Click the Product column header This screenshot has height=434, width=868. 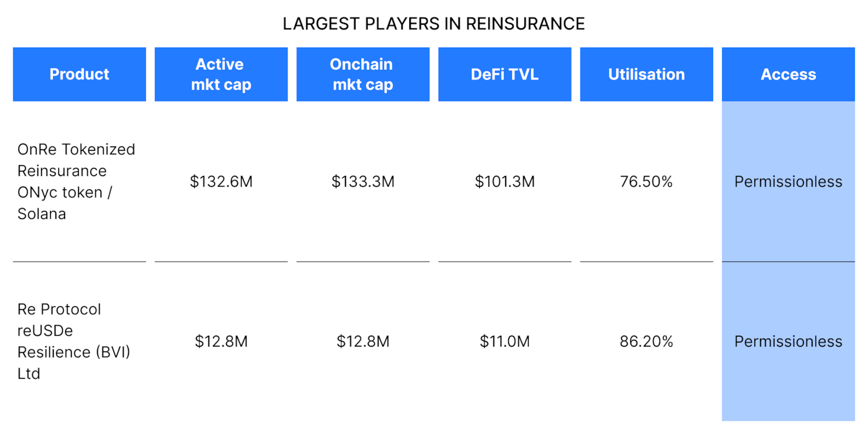coord(79,74)
